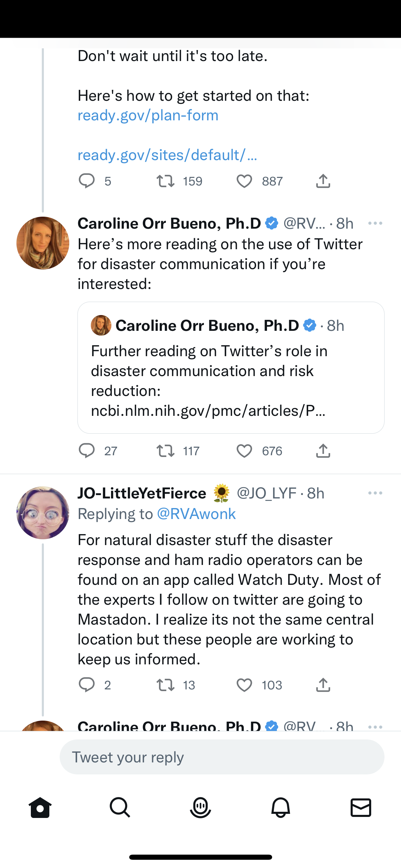Image resolution: width=401 pixels, height=868 pixels.
Task: Open the Spaces tab
Action: click(200, 808)
